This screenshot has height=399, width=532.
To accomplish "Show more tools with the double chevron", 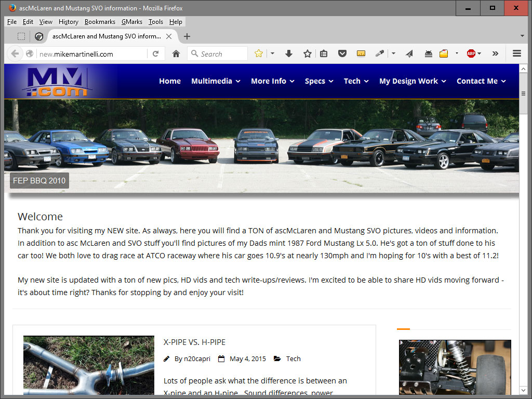I will click(495, 54).
